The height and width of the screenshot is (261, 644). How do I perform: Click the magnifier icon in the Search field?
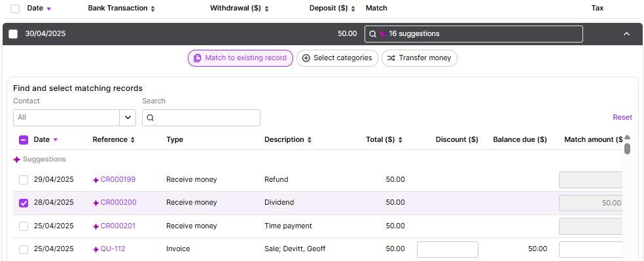click(151, 118)
